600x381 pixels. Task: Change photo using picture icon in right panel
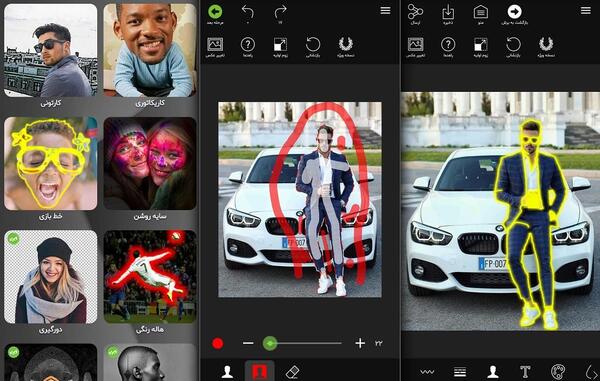[416, 44]
